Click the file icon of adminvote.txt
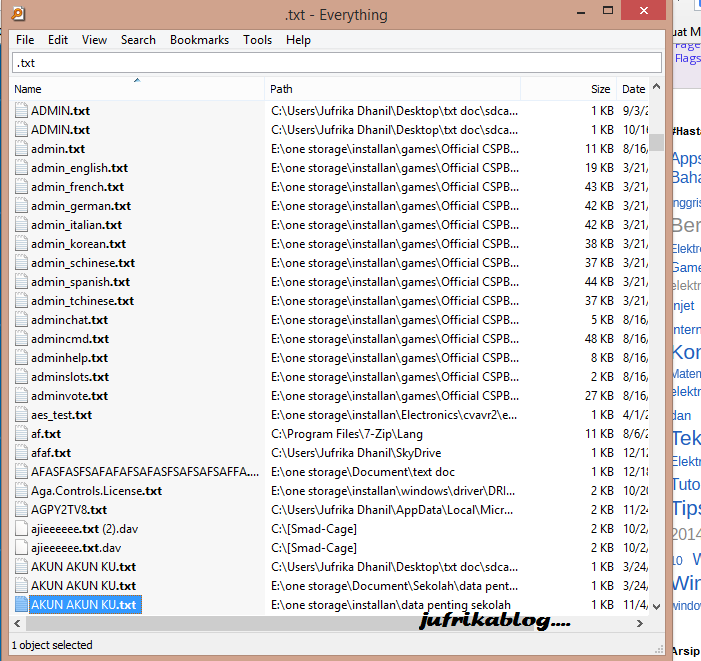Image resolution: width=701 pixels, height=661 pixels. (21, 396)
